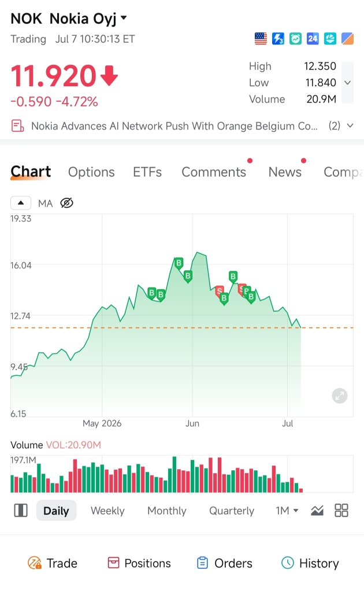Viewport: 364px width, 590px height.
Task: Expand High Low Volume details chevron
Action: point(347,82)
